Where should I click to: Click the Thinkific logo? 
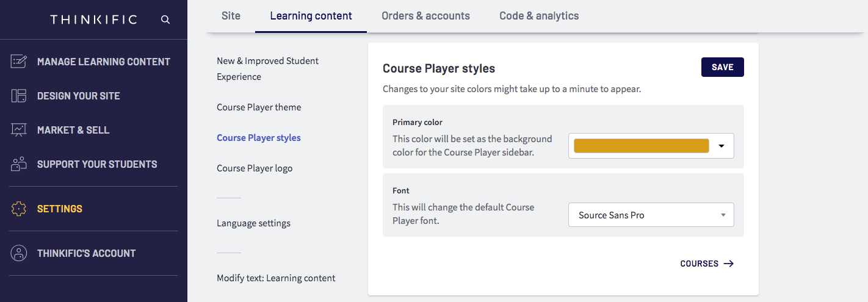click(x=93, y=20)
